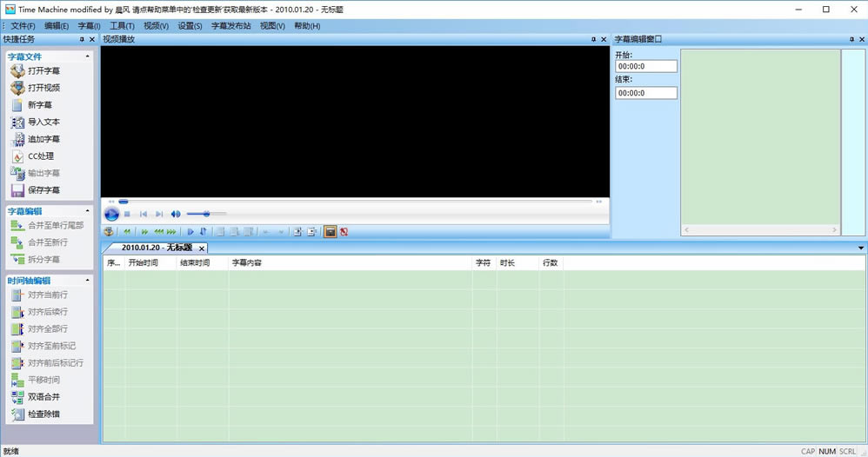Select the 2010.01.20 - 无标题 document tab
Viewport: 868px width, 457px height.
tap(157, 248)
